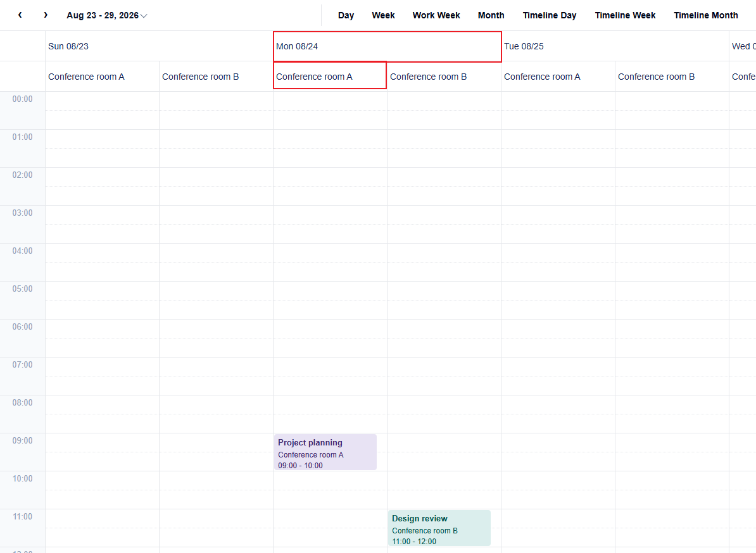The width and height of the screenshot is (756, 553).
Task: Select the 10:00 time label
Action: [x=23, y=479]
